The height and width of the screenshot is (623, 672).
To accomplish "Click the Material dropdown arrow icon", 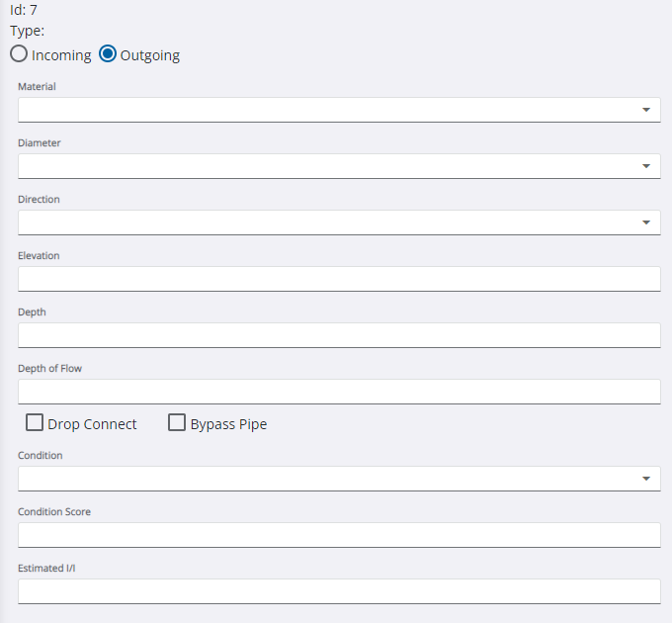I will (646, 110).
